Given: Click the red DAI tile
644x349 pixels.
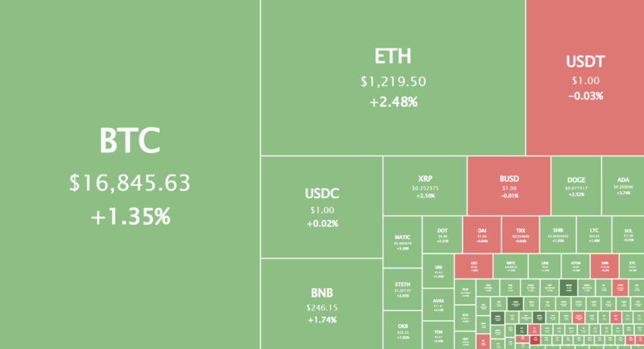Looking at the screenshot, I should coord(482,234).
